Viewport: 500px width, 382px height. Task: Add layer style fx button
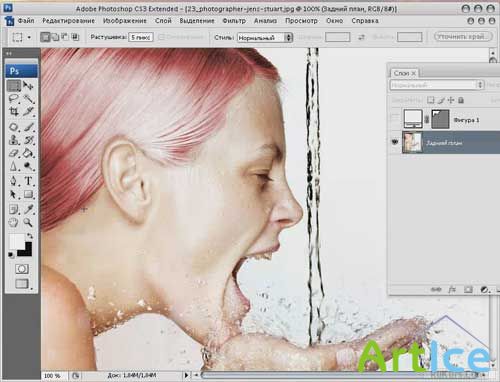452,290
